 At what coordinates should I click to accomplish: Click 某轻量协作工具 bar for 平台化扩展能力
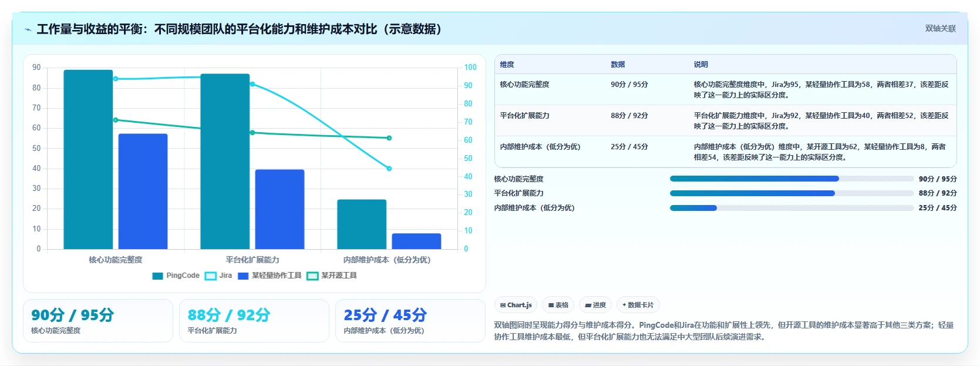279,209
